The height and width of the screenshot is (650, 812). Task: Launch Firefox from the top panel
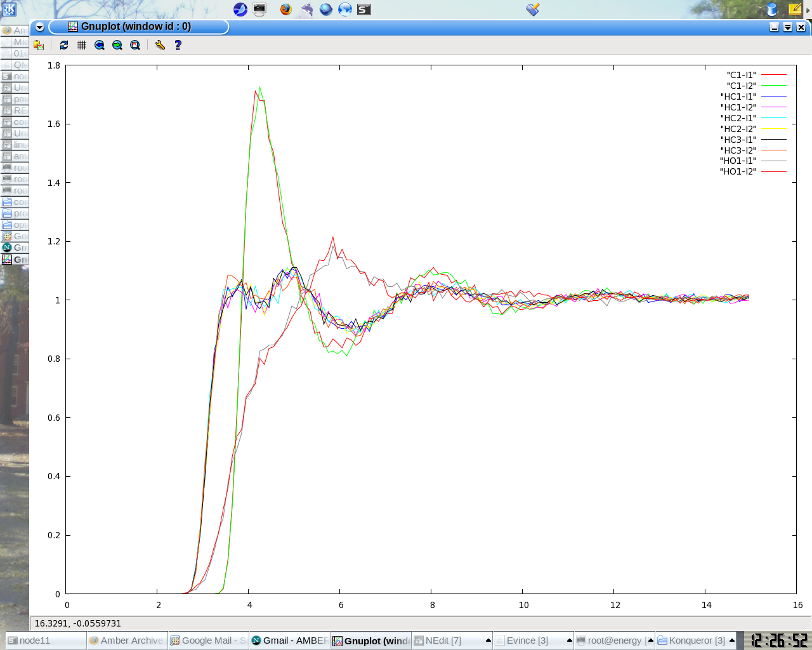tap(286, 9)
